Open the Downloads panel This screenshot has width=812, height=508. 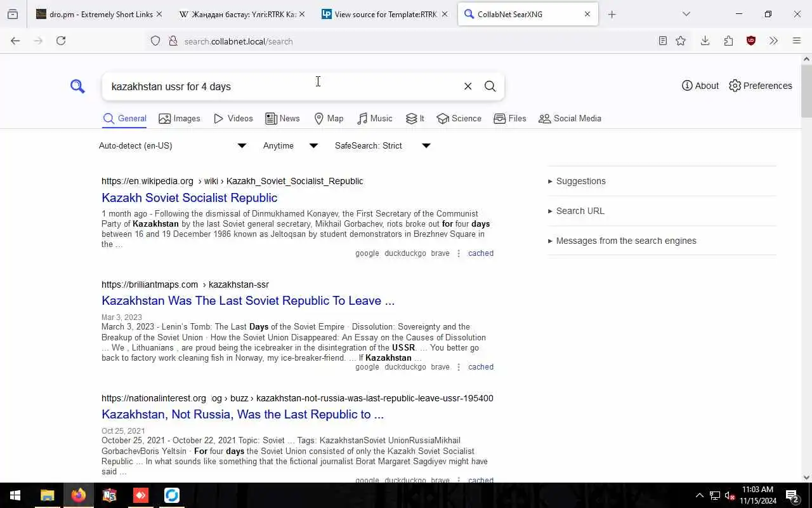click(705, 41)
